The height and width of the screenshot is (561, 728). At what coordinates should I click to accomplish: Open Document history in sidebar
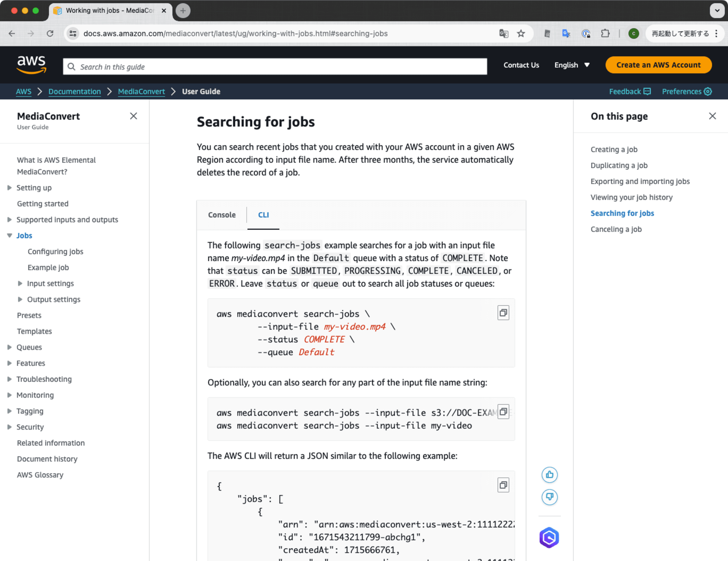click(x=47, y=459)
